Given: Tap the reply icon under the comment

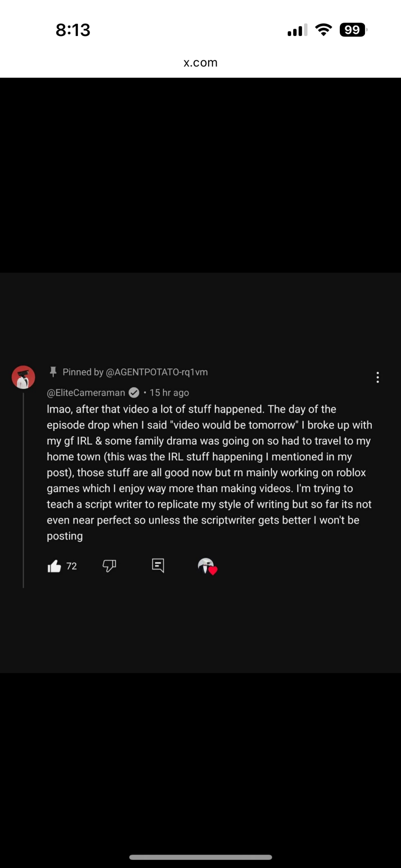Looking at the screenshot, I should 158,566.
